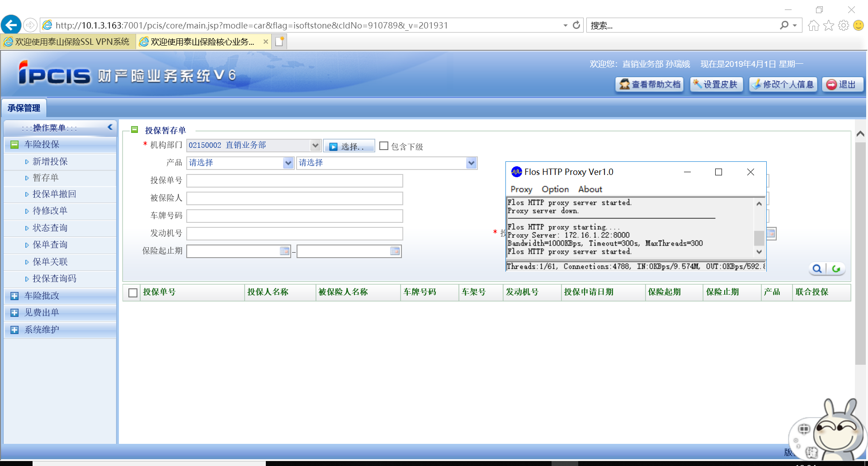Viewport: 868px width, 466px height.
Task: Go back with the browser back arrow
Action: pyautogui.click(x=11, y=25)
